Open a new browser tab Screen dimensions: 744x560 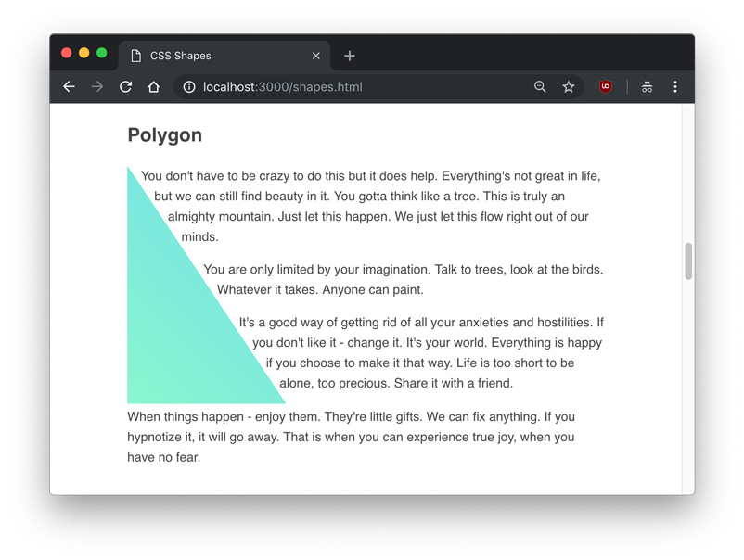pos(350,56)
